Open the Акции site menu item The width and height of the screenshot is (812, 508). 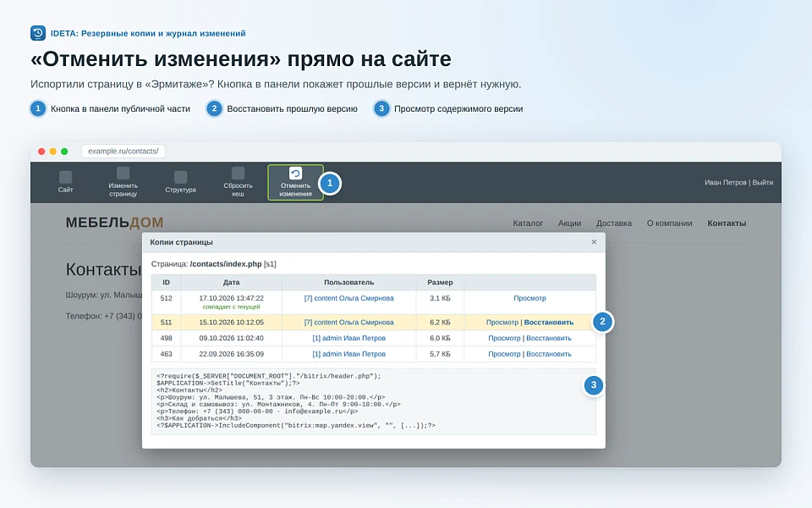[x=569, y=223]
